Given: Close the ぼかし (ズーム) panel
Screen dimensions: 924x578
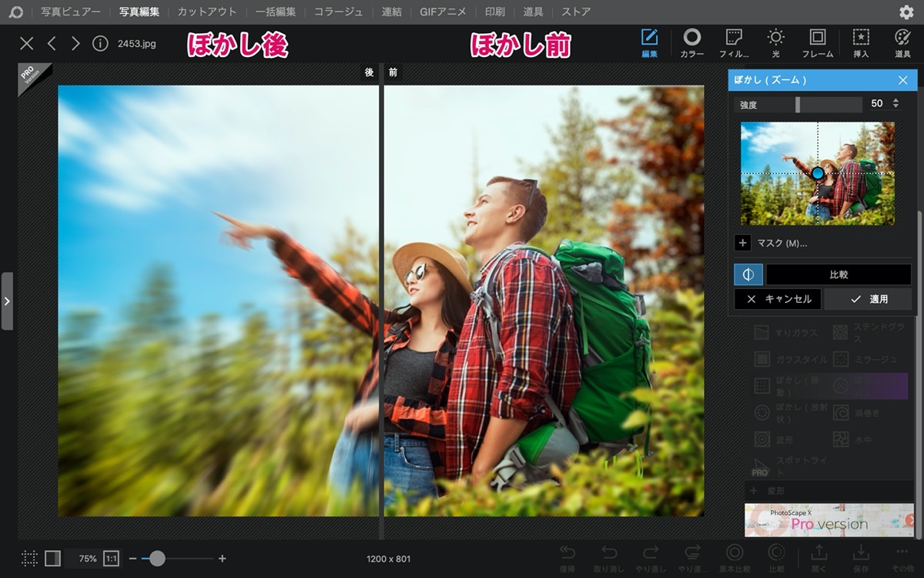Looking at the screenshot, I should click(902, 80).
